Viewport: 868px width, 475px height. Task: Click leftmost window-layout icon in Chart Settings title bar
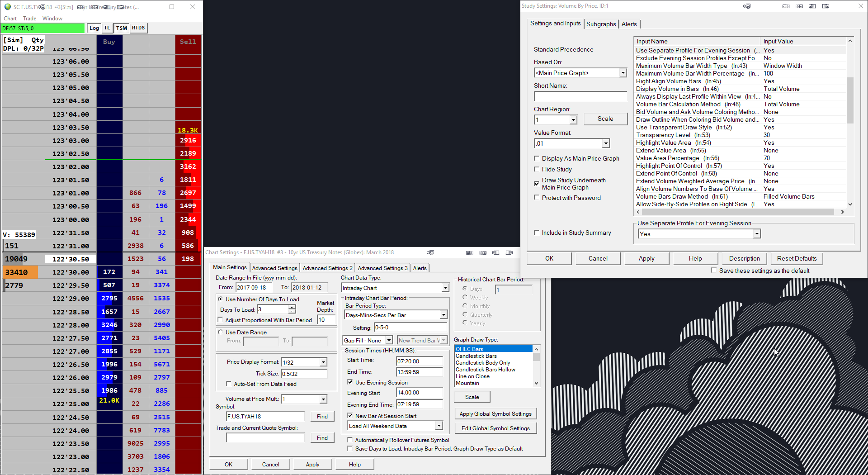point(470,252)
